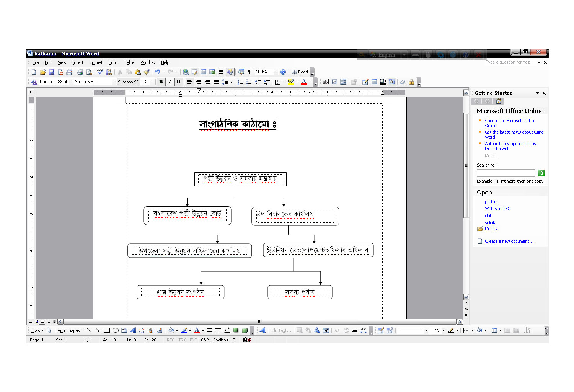Viewport: 574px width, 392px height.
Task: Open Print Preview from the toolbar
Action: pos(89,72)
